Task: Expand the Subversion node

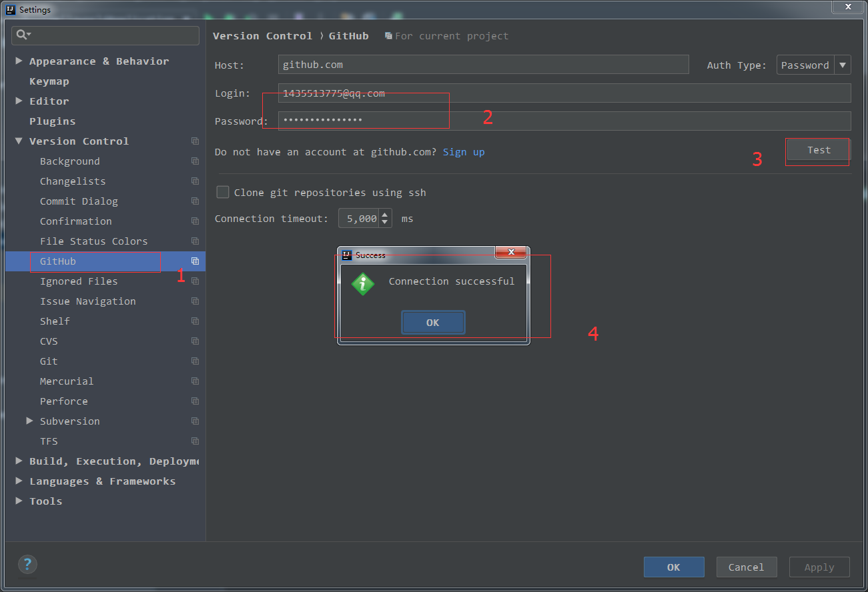Action: (29, 421)
